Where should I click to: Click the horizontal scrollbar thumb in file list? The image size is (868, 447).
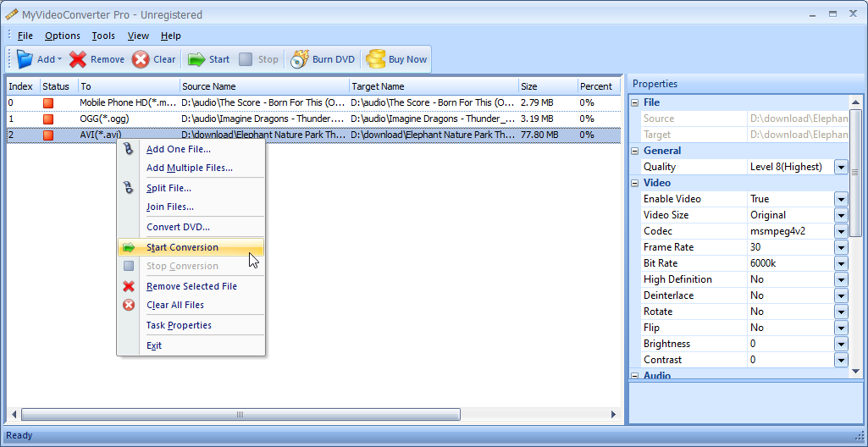240,414
